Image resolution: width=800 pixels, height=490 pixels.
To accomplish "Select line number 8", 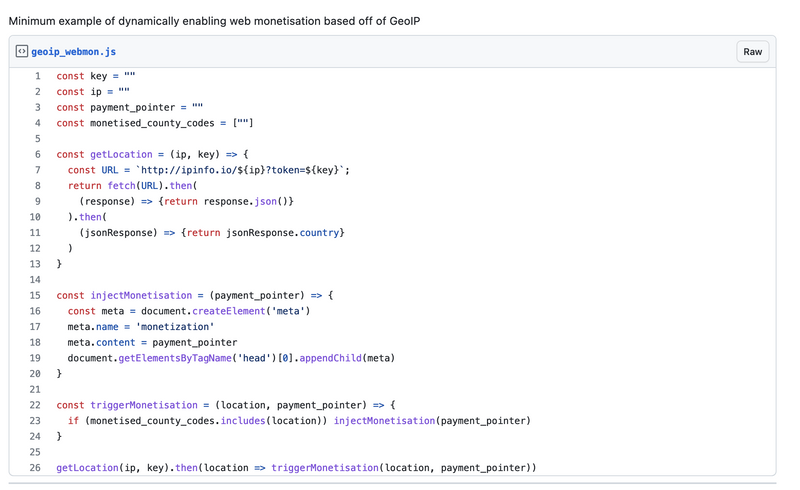I will click(x=38, y=186).
